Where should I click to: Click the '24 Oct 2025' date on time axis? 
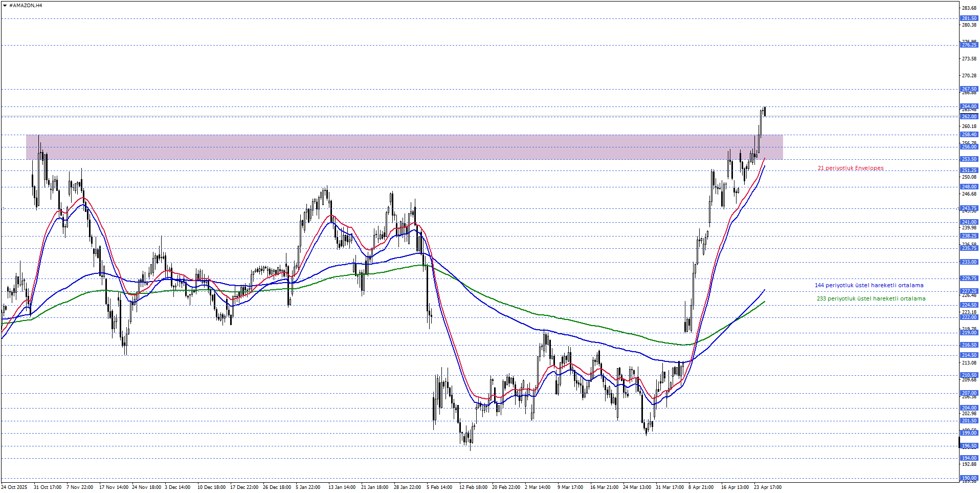pyautogui.click(x=14, y=487)
